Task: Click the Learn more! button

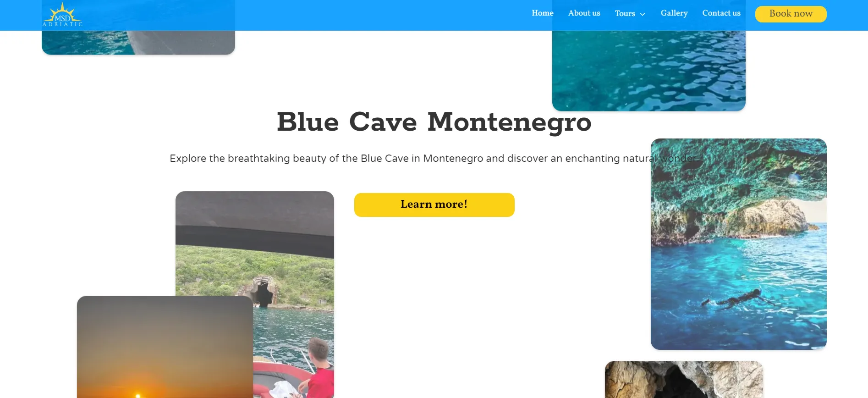Action: coord(434,205)
